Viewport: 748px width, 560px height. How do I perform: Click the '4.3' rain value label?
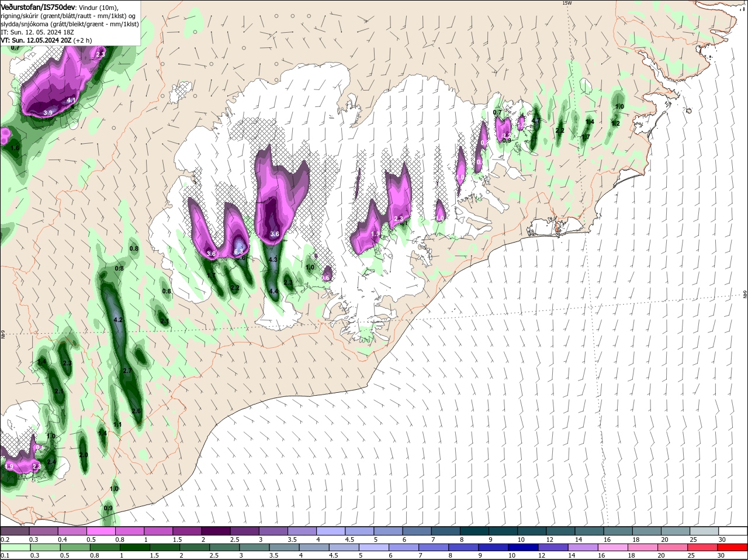(x=273, y=260)
